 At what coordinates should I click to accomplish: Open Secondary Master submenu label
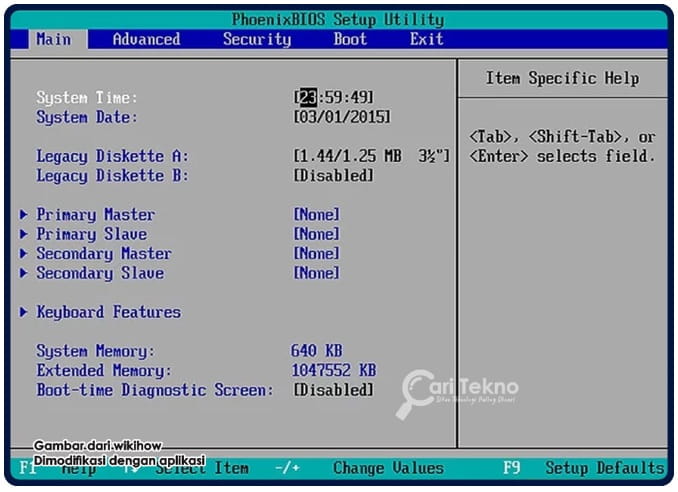coord(104,253)
